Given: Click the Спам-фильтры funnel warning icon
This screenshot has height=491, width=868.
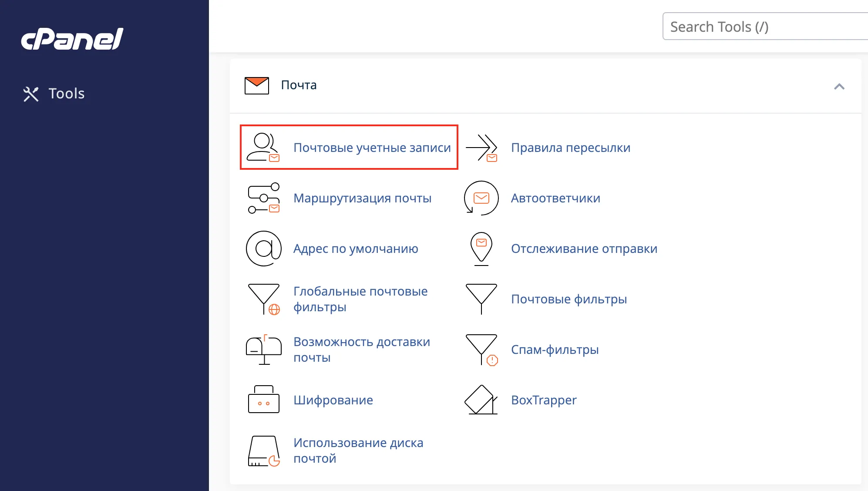Looking at the screenshot, I should [x=481, y=350].
